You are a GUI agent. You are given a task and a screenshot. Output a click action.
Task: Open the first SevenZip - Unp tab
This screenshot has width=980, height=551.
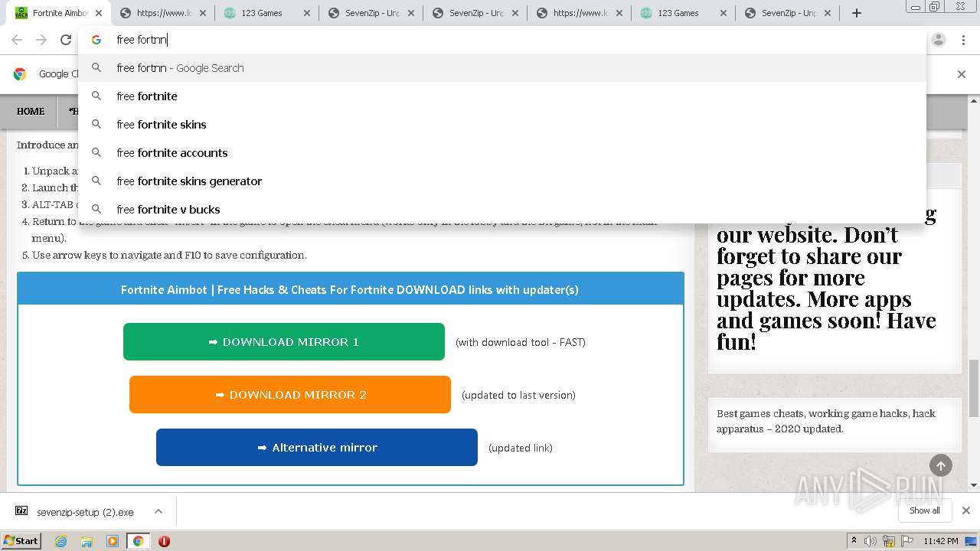coord(371,13)
